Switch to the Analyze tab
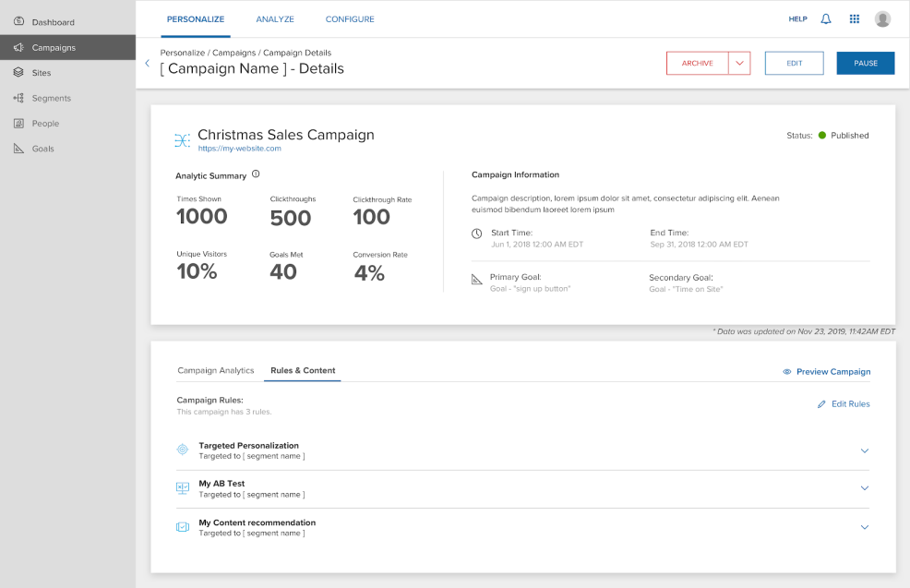 [275, 18]
